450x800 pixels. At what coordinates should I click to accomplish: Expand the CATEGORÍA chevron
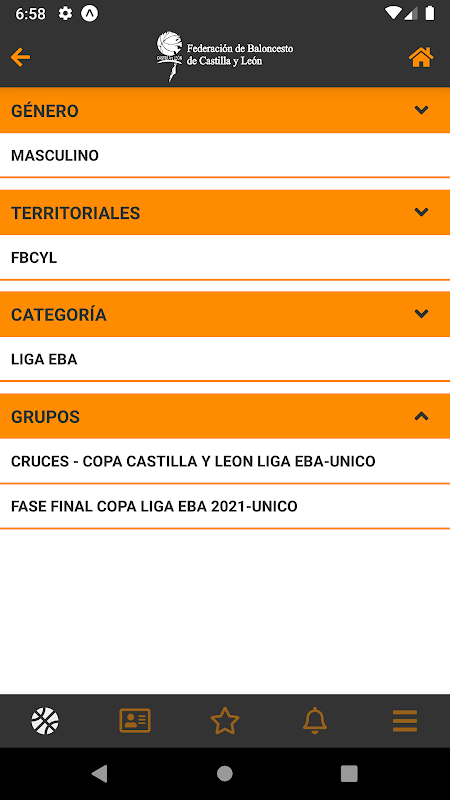421,314
